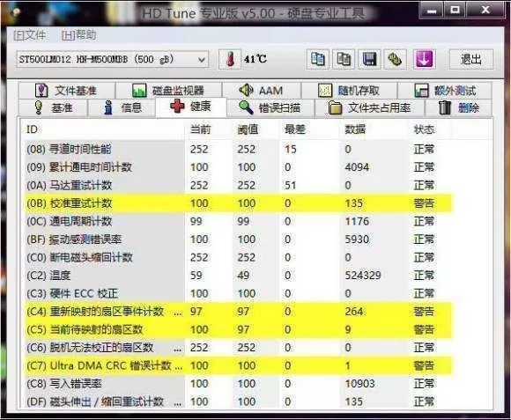Switch to the 基准 tab
Image resolution: width=511 pixels, height=420 pixels.
click(53, 107)
